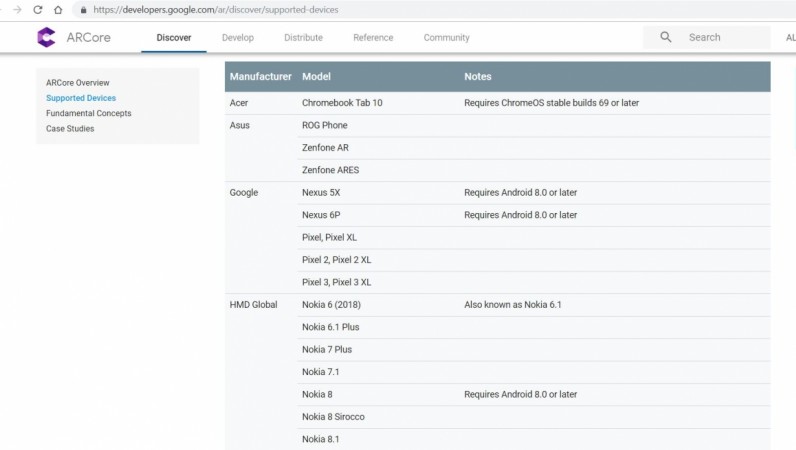Reload the page with refresh icon
Screen dimensions: 796x450
point(38,10)
